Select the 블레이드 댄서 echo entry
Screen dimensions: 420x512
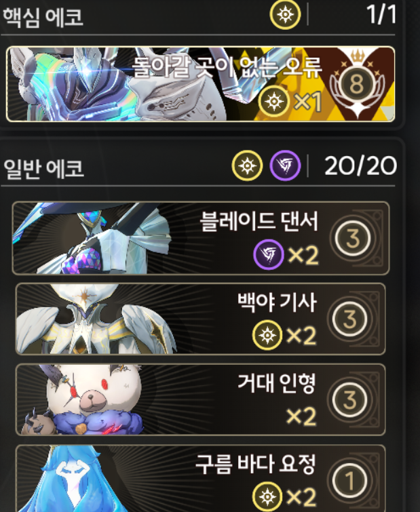pyautogui.click(x=201, y=238)
